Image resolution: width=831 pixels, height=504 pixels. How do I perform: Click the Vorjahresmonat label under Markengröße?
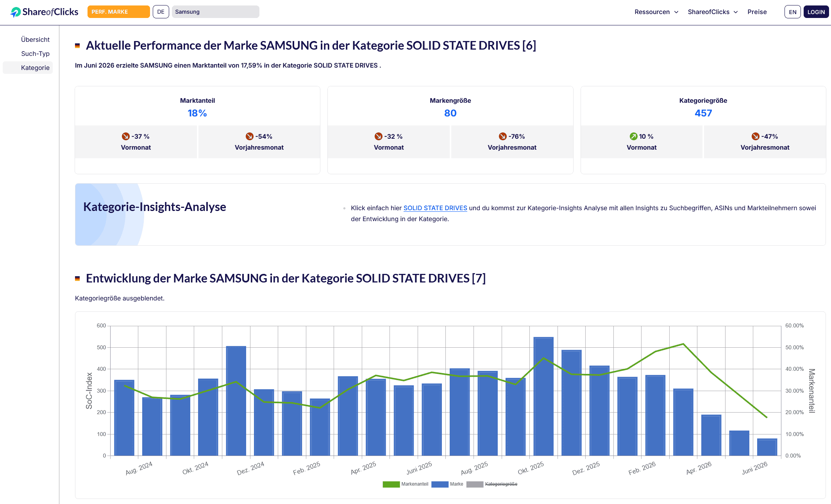point(512,147)
